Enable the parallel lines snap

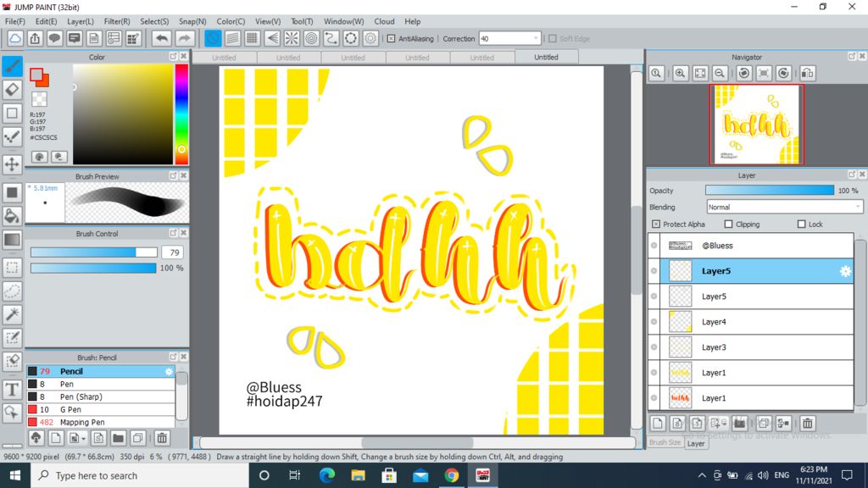(232, 38)
